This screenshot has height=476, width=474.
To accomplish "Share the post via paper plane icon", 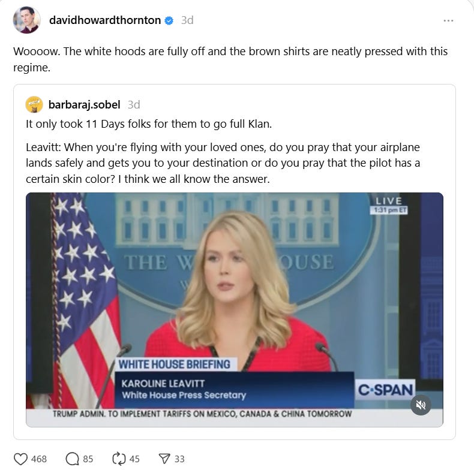I will 164,459.
